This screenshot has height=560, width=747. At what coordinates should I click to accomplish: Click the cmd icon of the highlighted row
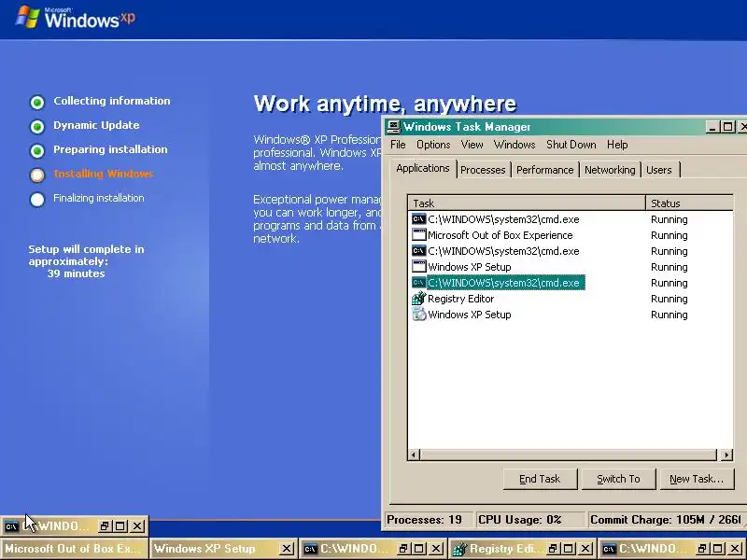[418, 283]
